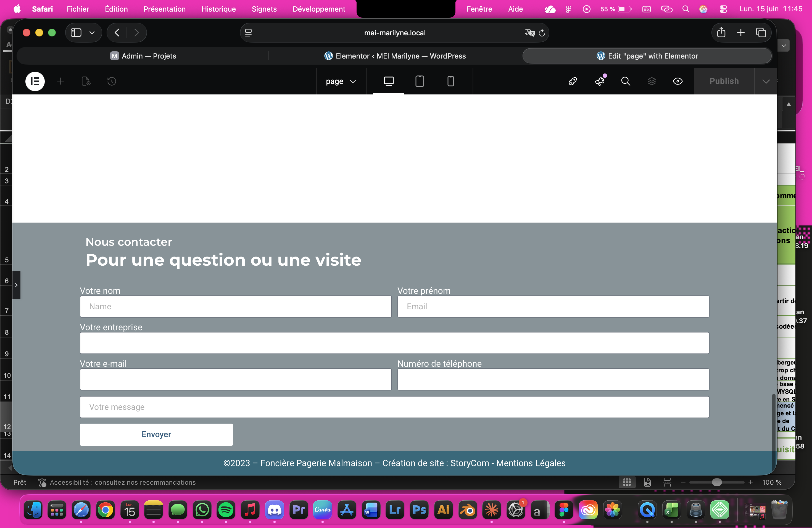The height and width of the screenshot is (528, 812).
Task: Click the Envoyer submit button
Action: 156,435
